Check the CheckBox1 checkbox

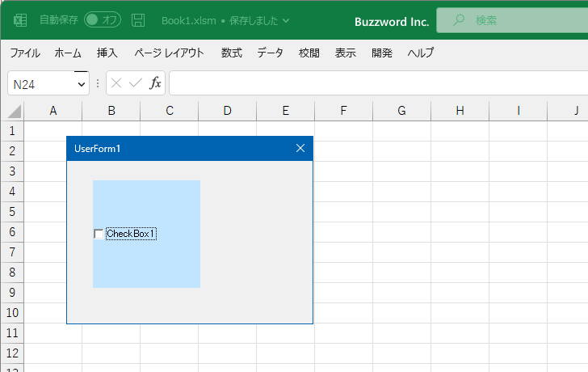99,235
